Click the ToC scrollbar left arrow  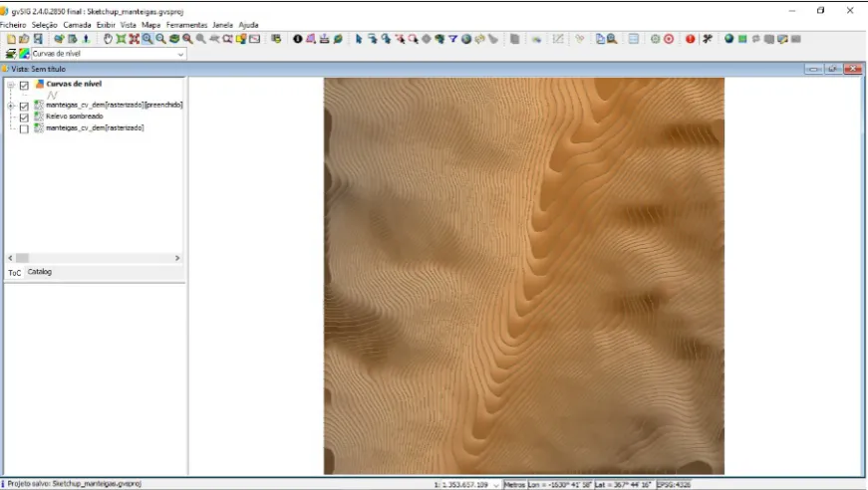point(11,258)
